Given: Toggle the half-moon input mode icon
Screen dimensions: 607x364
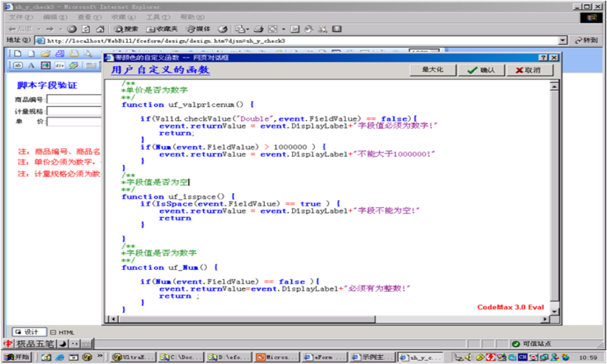Looking at the screenshot, I should pos(63,343).
